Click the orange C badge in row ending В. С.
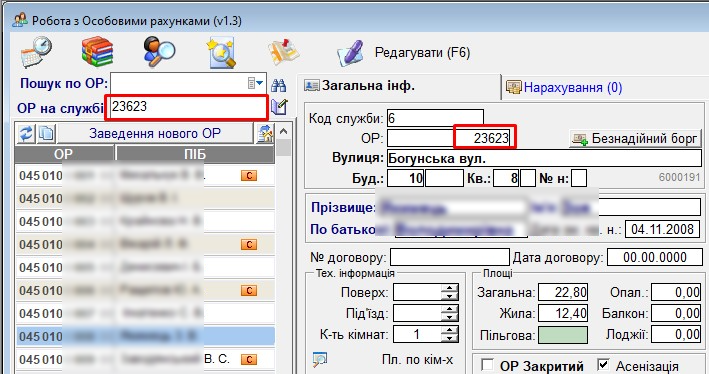709x374 pixels. coord(249,360)
